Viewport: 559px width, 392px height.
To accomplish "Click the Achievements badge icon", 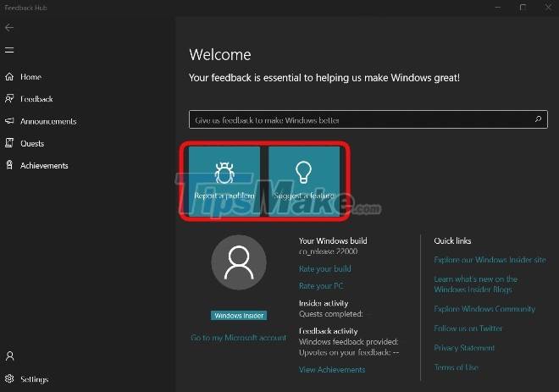I will [9, 165].
